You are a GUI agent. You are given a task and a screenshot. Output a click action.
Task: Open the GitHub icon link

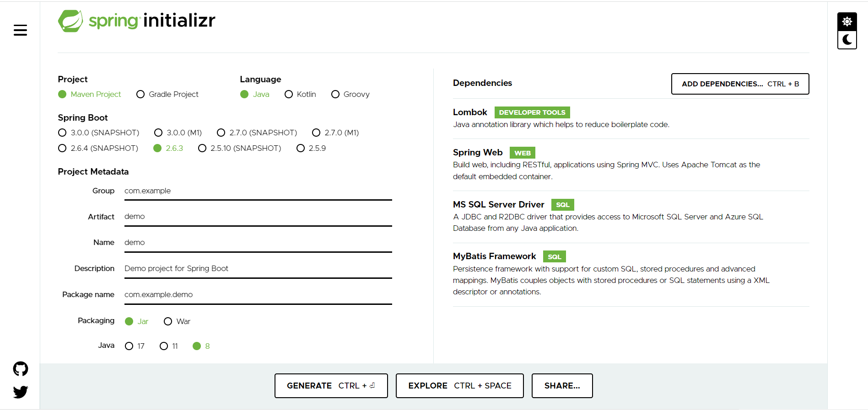[x=21, y=369]
